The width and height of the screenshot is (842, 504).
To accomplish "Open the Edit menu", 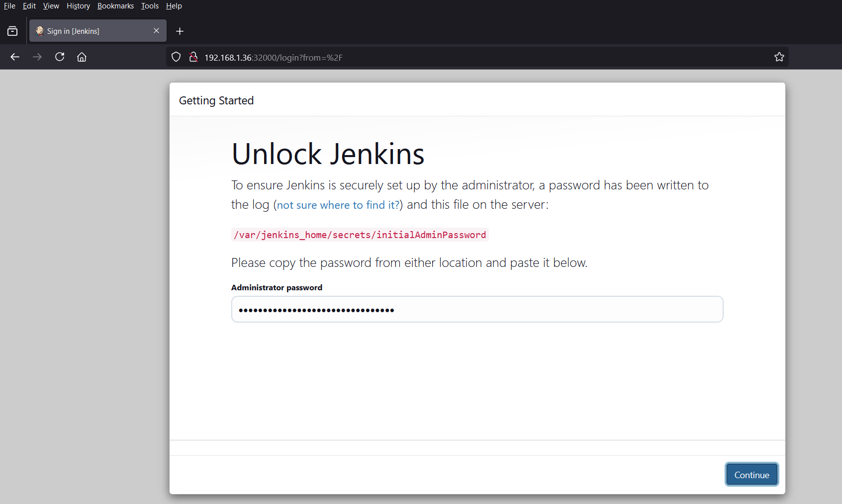I will tap(29, 6).
